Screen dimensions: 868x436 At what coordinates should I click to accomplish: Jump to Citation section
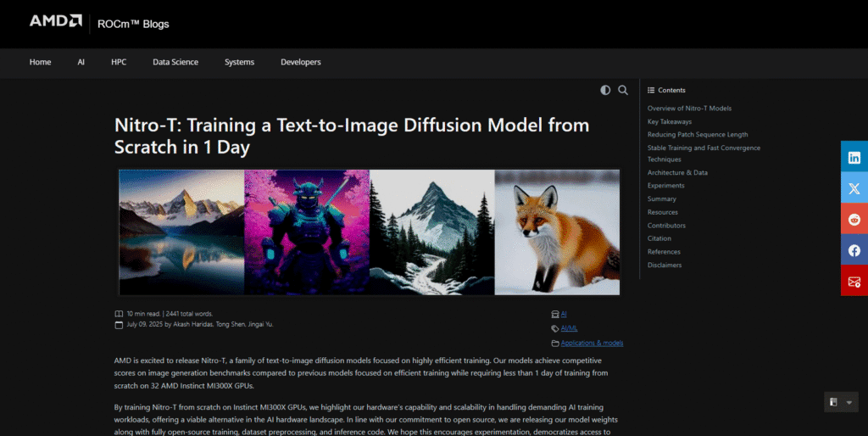(659, 238)
